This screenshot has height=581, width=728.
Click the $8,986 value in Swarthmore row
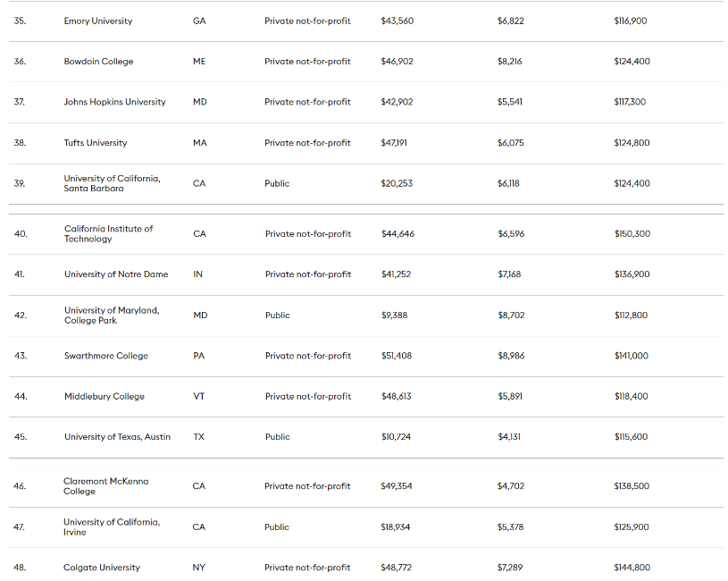[x=511, y=356]
